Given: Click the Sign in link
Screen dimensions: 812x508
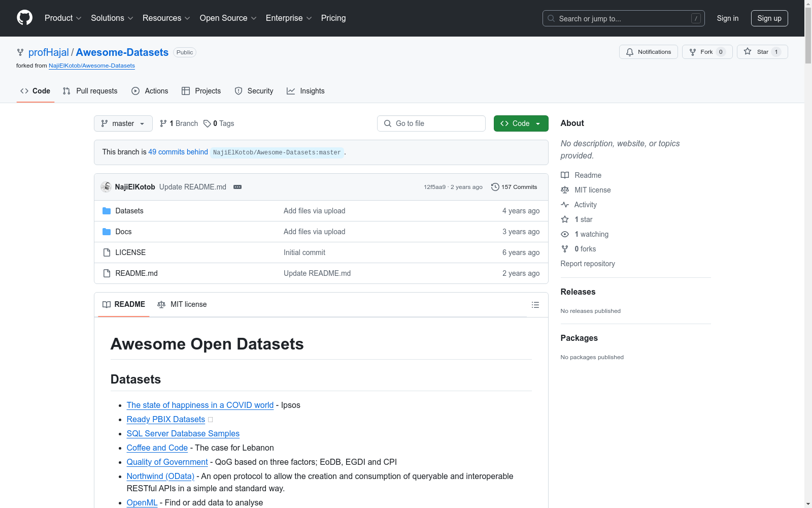Looking at the screenshot, I should coord(728,18).
